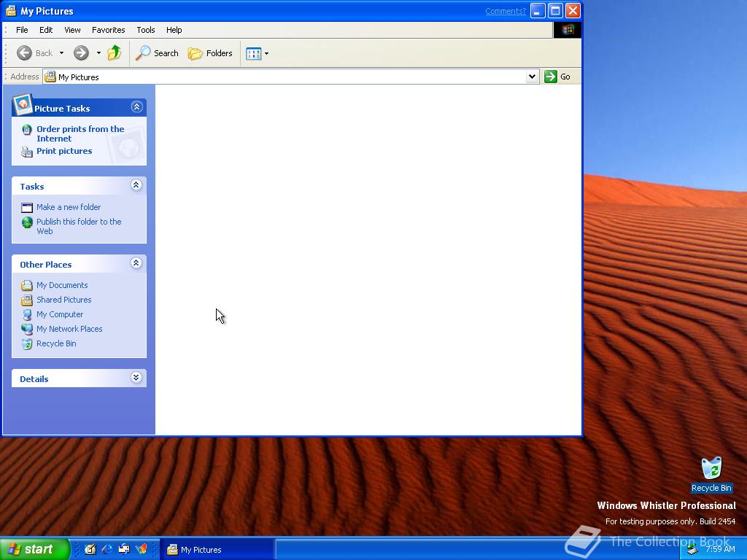Image resolution: width=747 pixels, height=560 pixels.
Task: Click the Picture Tasks header icon
Action: [23, 104]
